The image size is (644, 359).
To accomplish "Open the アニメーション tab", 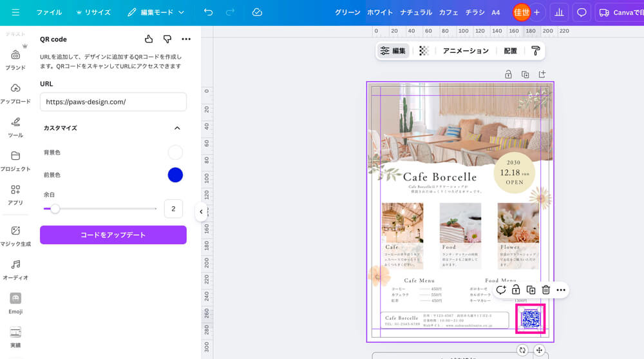I will point(465,51).
